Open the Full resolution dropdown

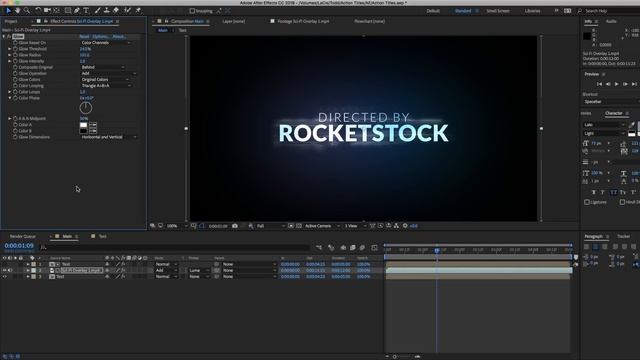(270, 226)
